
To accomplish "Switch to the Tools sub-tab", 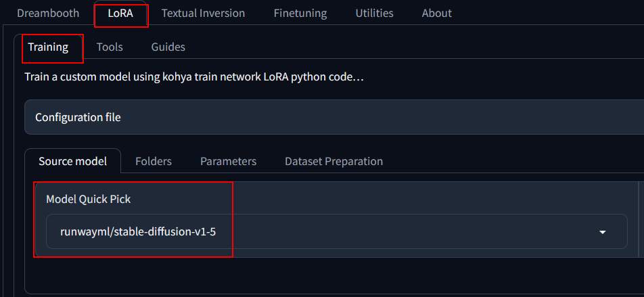I will click(x=110, y=47).
